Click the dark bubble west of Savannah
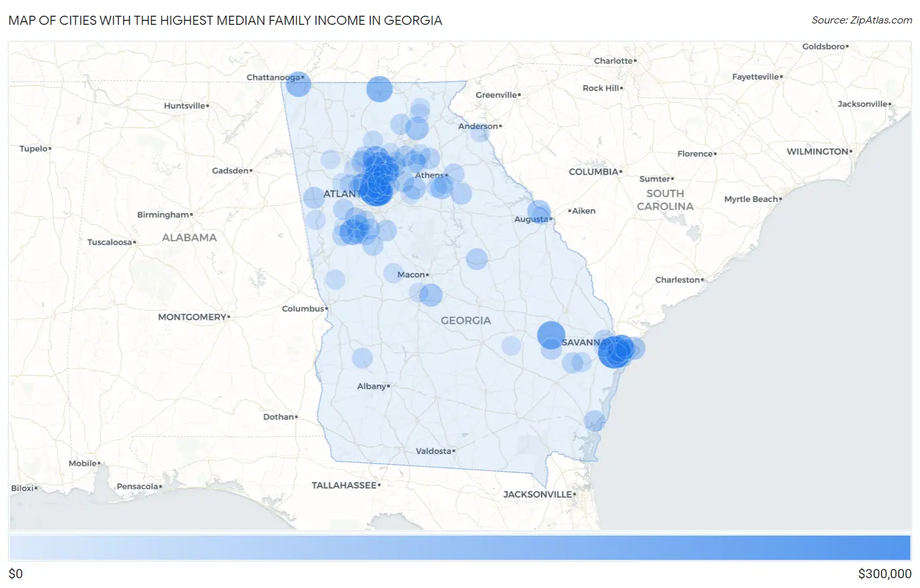The height and width of the screenshot is (588, 920). [551, 335]
